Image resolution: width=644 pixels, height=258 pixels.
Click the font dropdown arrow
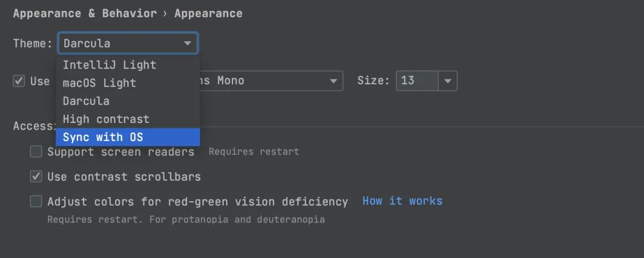point(333,81)
